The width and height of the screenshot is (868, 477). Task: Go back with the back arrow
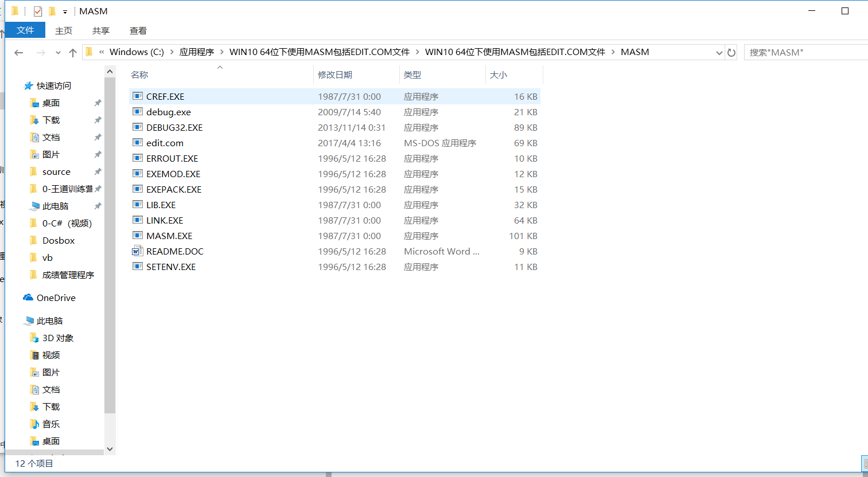(x=19, y=52)
